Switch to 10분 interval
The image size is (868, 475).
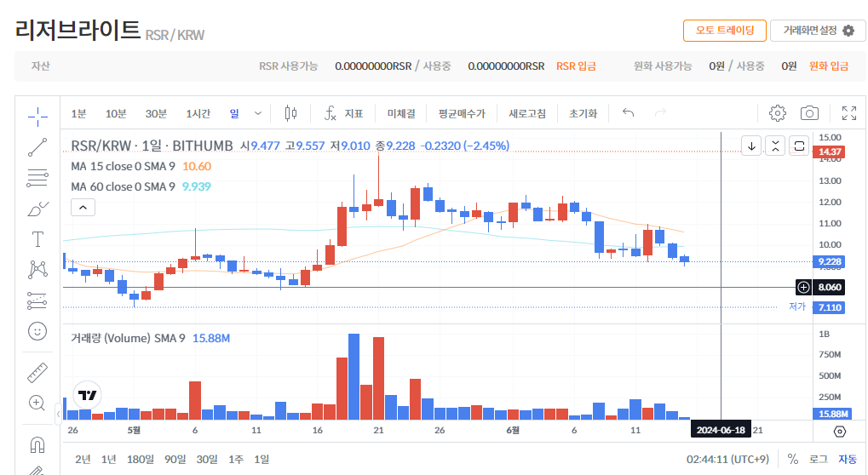coord(116,113)
